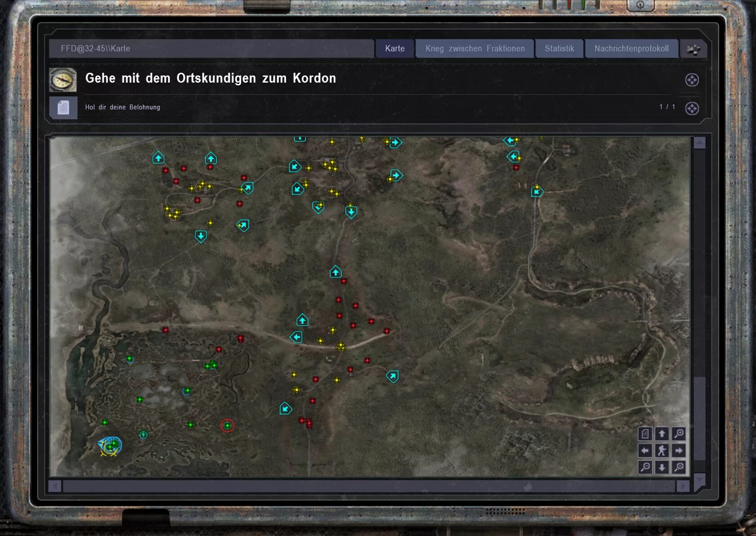The height and width of the screenshot is (536, 756).
Task: Click the horizontal scrollbar left arrow
Action: [x=55, y=486]
